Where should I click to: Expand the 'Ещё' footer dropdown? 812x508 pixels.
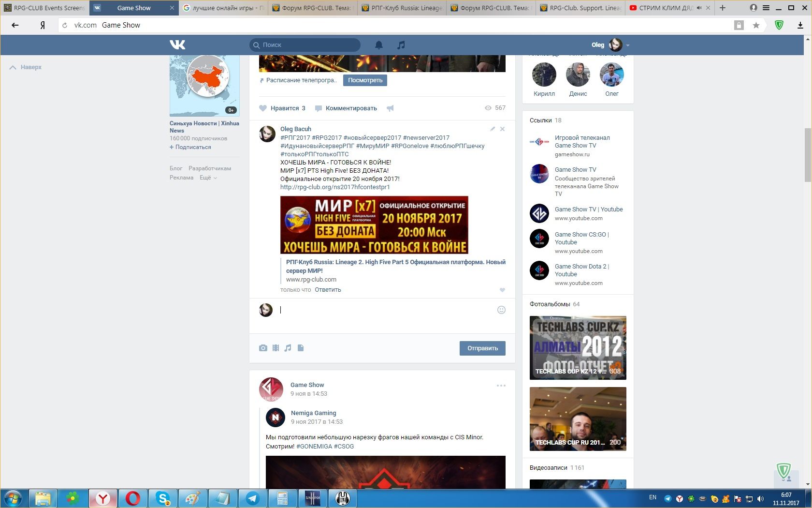click(x=208, y=178)
